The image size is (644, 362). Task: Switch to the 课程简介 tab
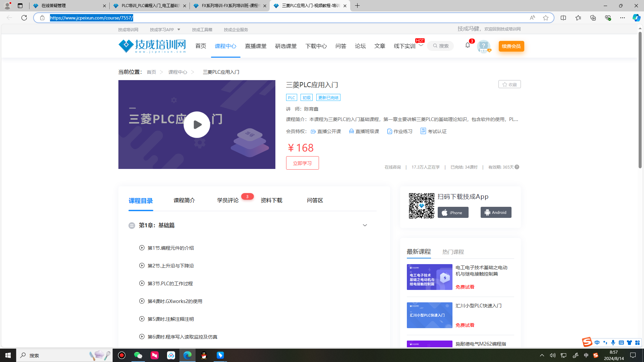tap(184, 200)
